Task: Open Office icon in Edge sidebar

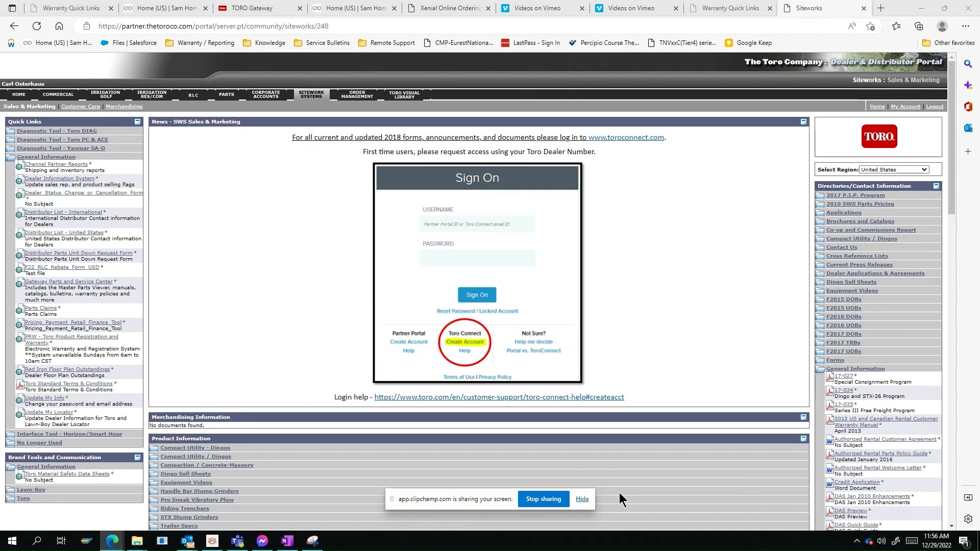Action: click(968, 107)
